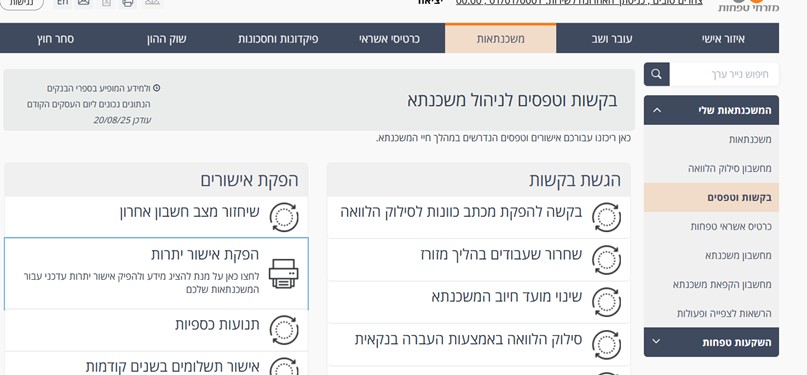Open the שוק ההון tab

[x=167, y=39]
